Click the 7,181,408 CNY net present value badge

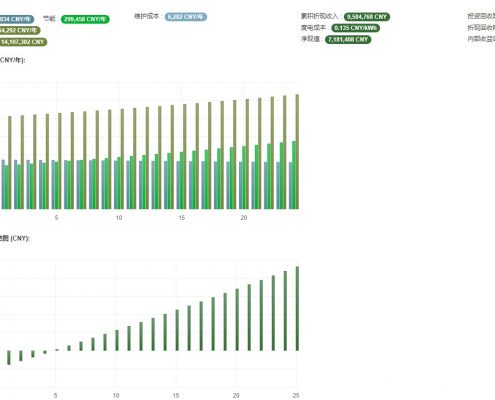(348, 39)
